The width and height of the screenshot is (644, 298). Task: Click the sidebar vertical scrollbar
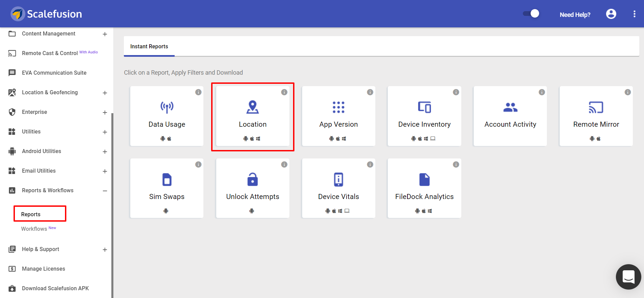click(112, 205)
